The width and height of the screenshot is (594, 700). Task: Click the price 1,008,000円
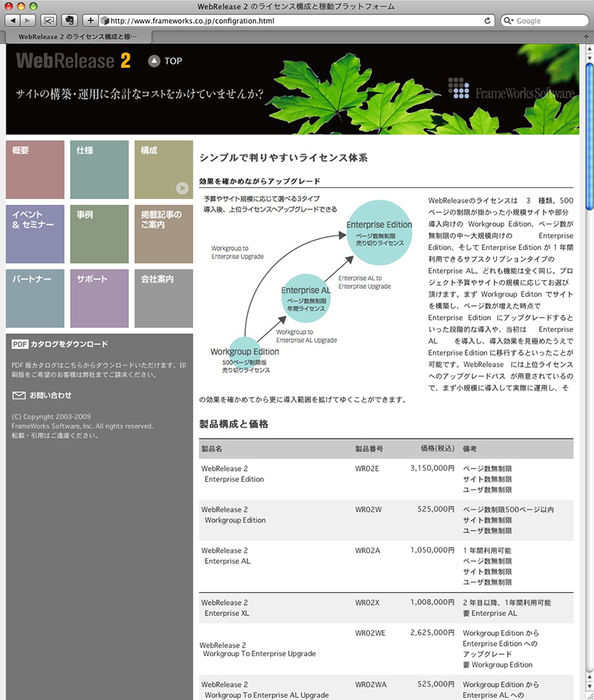[432, 602]
